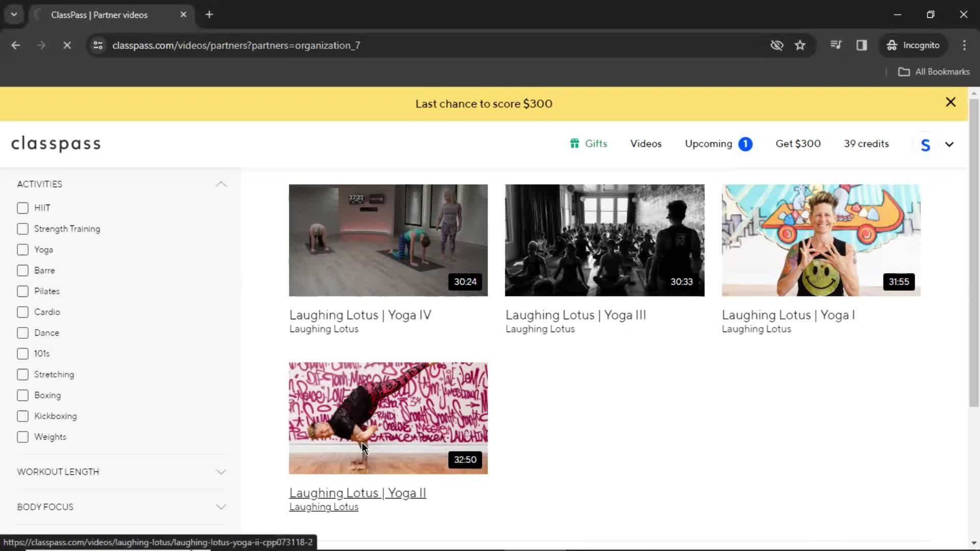Expand the account dropdown chevron
Screen dimensions: 980x551
(x=949, y=144)
